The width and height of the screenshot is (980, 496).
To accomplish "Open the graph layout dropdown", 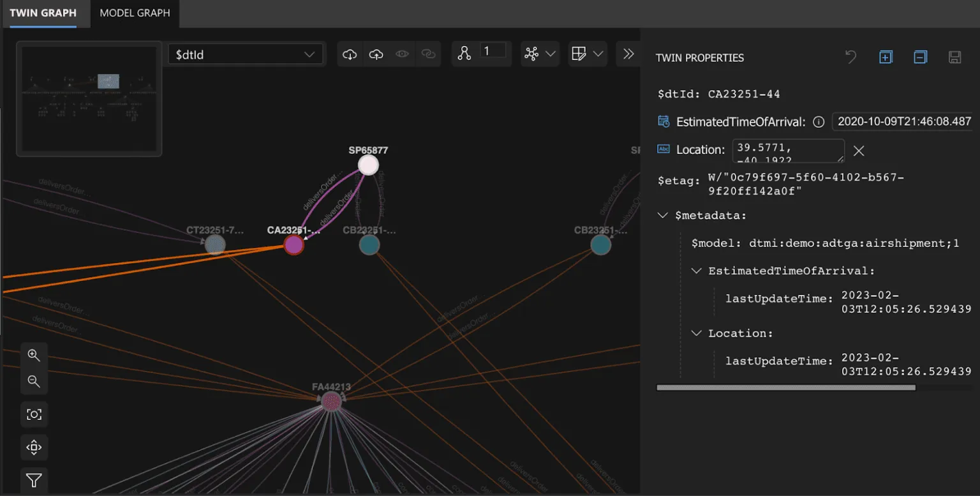I will (540, 54).
